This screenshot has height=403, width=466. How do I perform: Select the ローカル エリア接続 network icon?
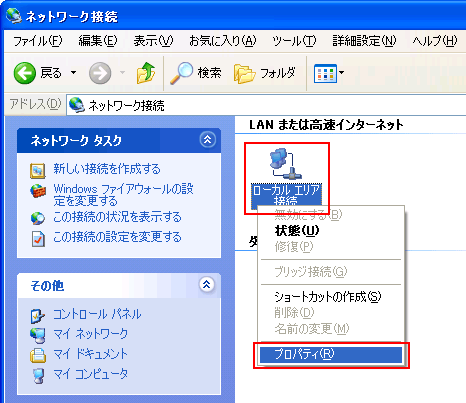[286, 163]
